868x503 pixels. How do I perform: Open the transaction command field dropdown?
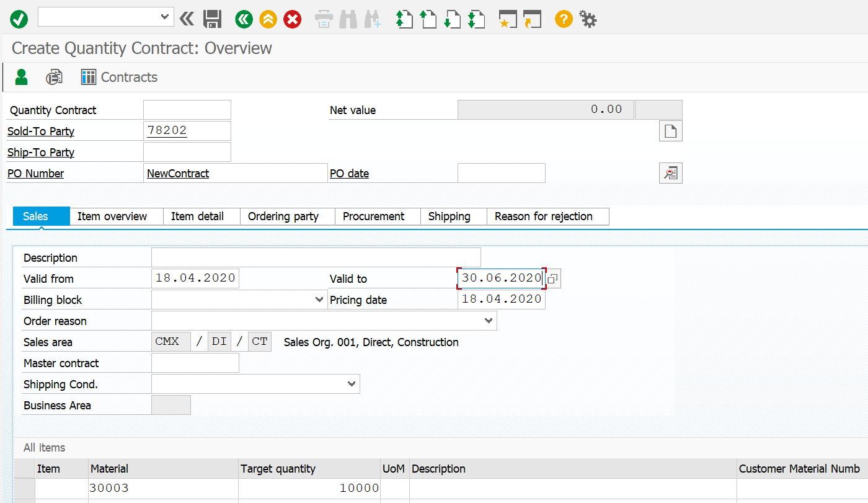point(165,17)
